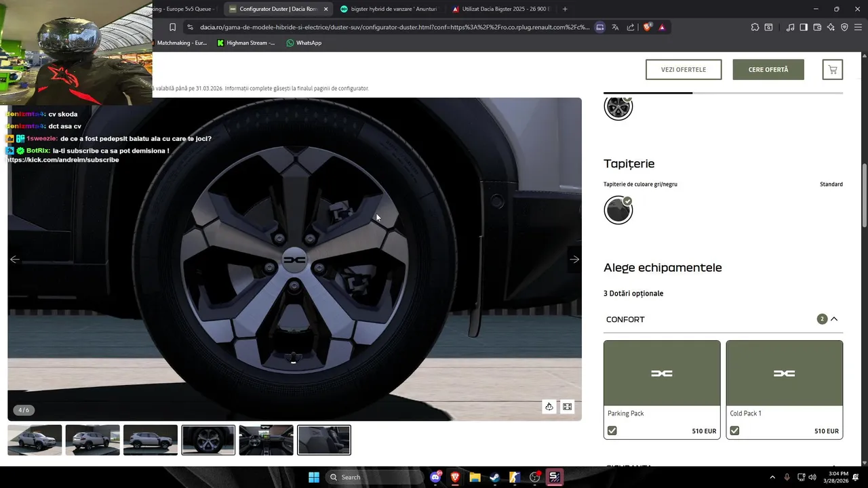Image resolution: width=868 pixels, height=488 pixels.
Task: Click the share page icon
Action: (631, 27)
